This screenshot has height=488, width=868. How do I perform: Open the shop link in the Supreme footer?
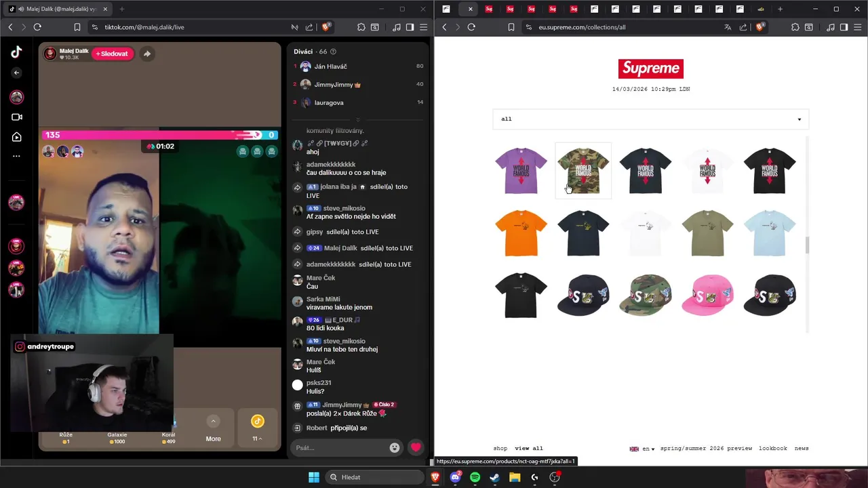(500, 448)
